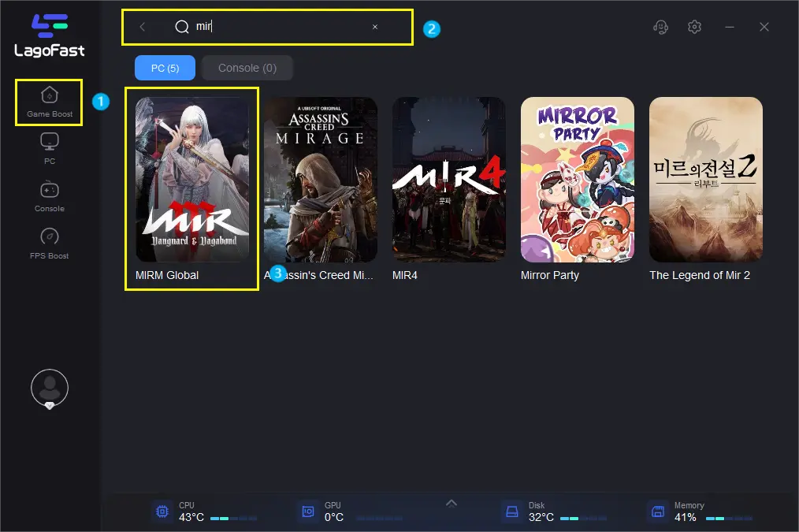This screenshot has height=532, width=799.
Task: Click the GPU icon in status bar
Action: 308,511
